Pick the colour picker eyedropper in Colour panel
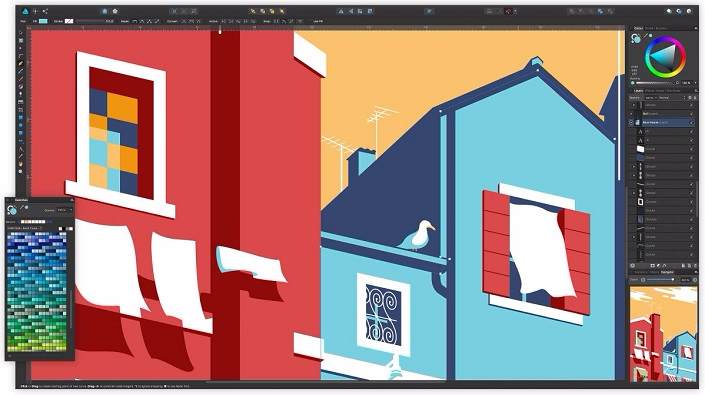This screenshot has height=395, width=705. [x=645, y=36]
